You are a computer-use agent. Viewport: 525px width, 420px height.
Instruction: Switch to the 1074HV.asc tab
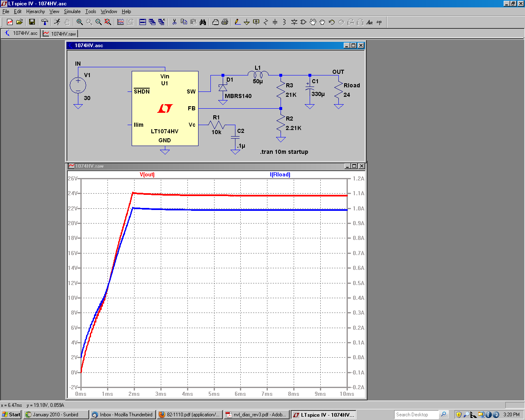coord(21,33)
